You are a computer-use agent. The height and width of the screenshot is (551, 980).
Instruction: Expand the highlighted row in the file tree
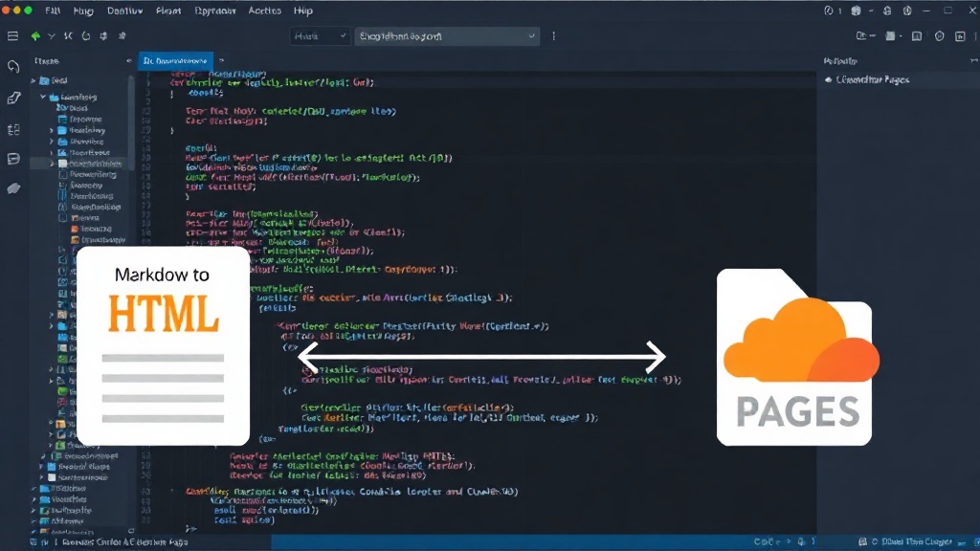[52, 164]
